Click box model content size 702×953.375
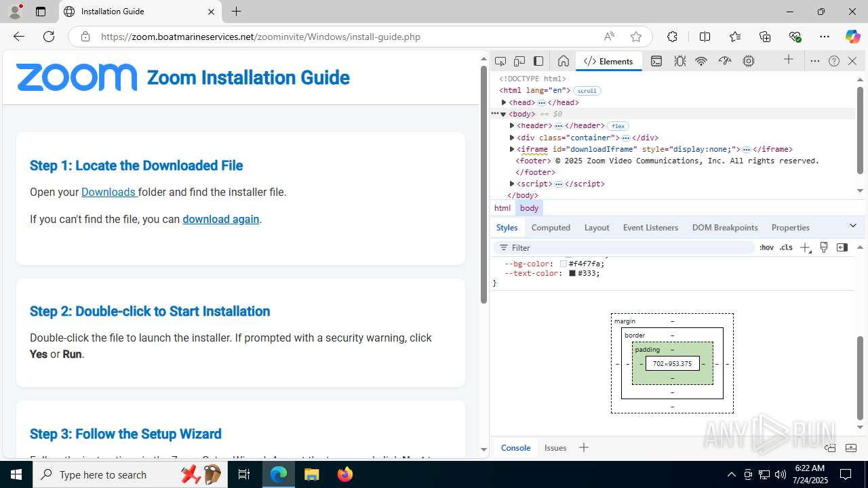The width and height of the screenshot is (868, 488). click(x=672, y=363)
